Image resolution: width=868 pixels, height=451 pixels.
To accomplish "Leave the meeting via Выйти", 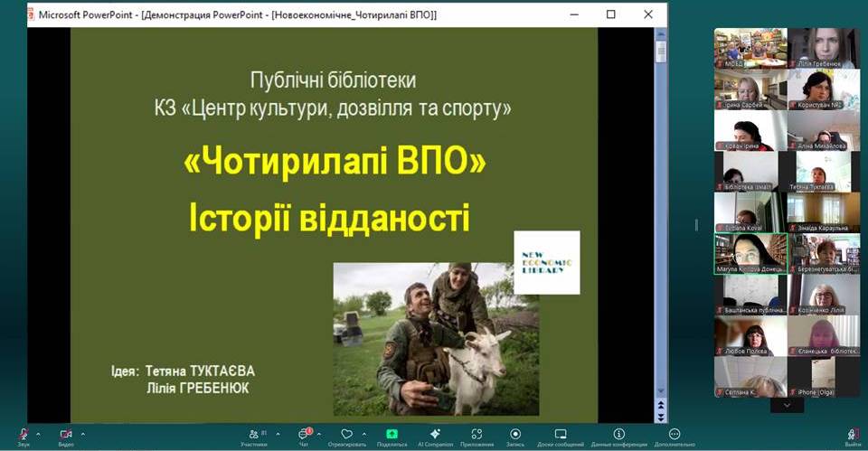I will (x=853, y=435).
